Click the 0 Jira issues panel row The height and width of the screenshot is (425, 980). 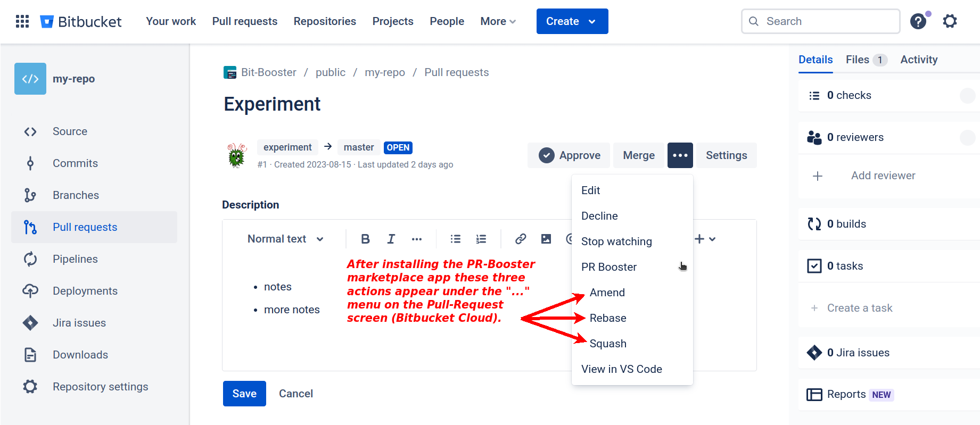point(889,353)
